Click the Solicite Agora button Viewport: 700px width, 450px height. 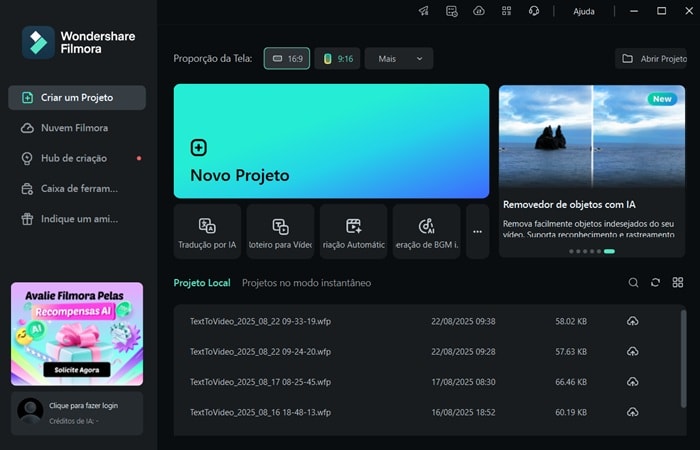77,370
